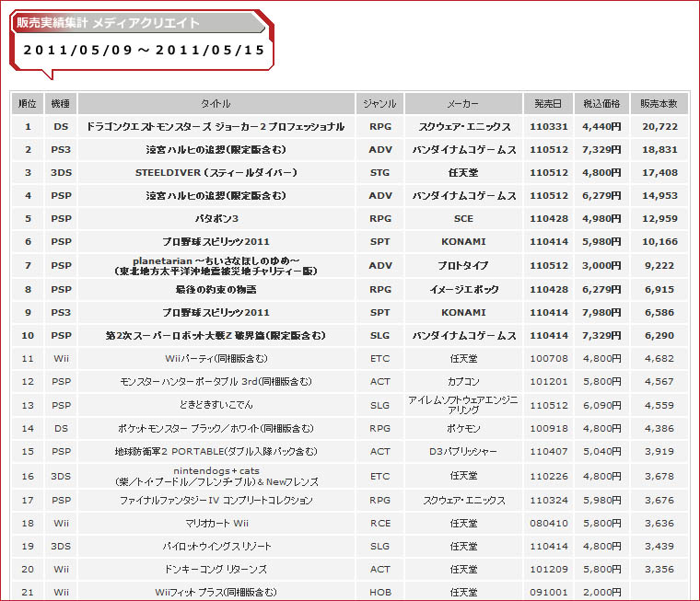700x601 pixels.
Task: Click title 第2次スーパーロボット大戦Z 破界篇
Action: tap(216, 336)
